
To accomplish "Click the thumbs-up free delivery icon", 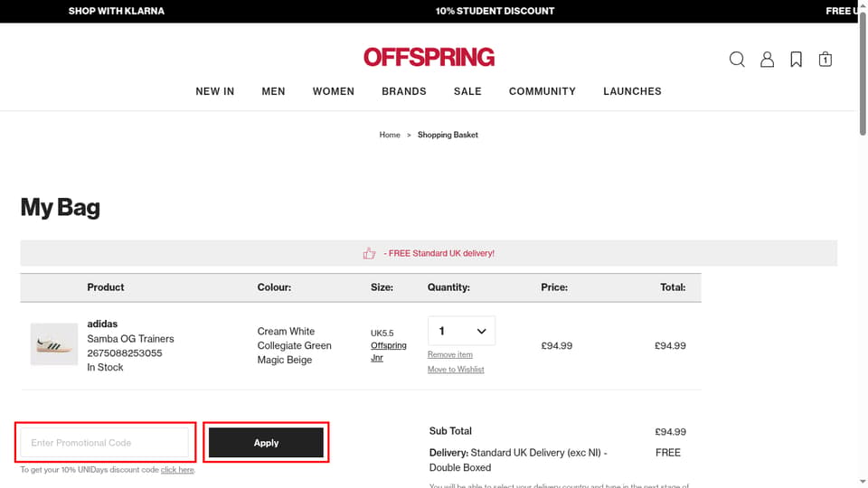I will (x=369, y=253).
